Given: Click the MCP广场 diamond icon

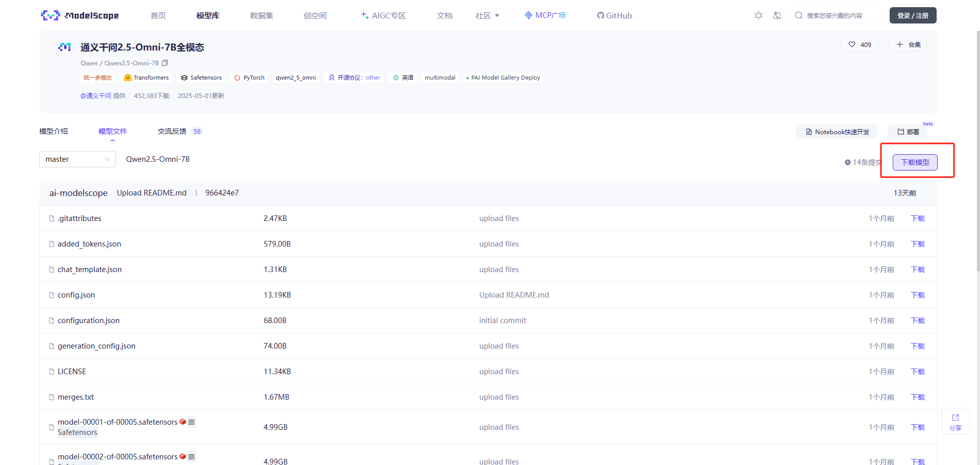Looking at the screenshot, I should [528, 15].
